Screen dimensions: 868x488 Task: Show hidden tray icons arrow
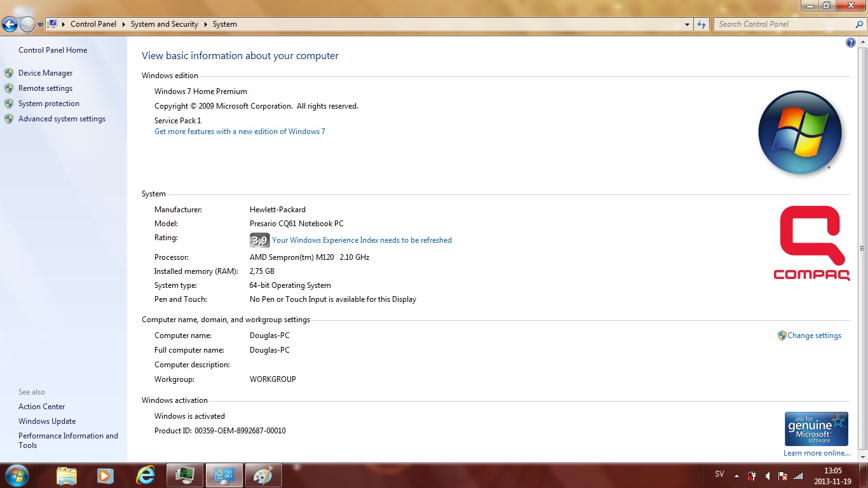point(736,476)
